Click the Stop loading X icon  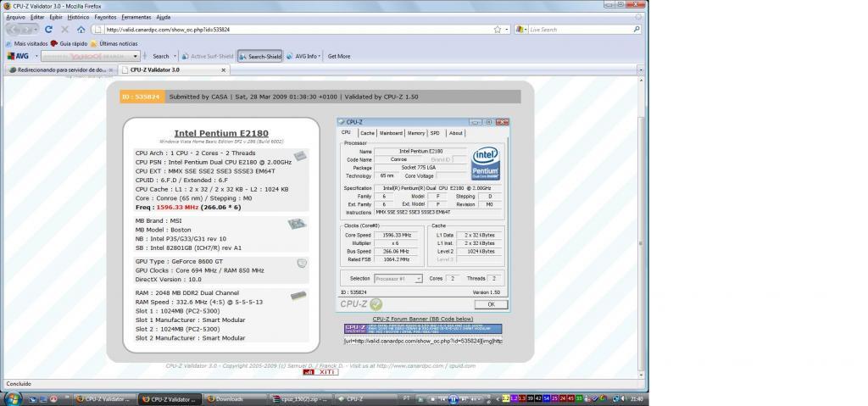tap(64, 30)
